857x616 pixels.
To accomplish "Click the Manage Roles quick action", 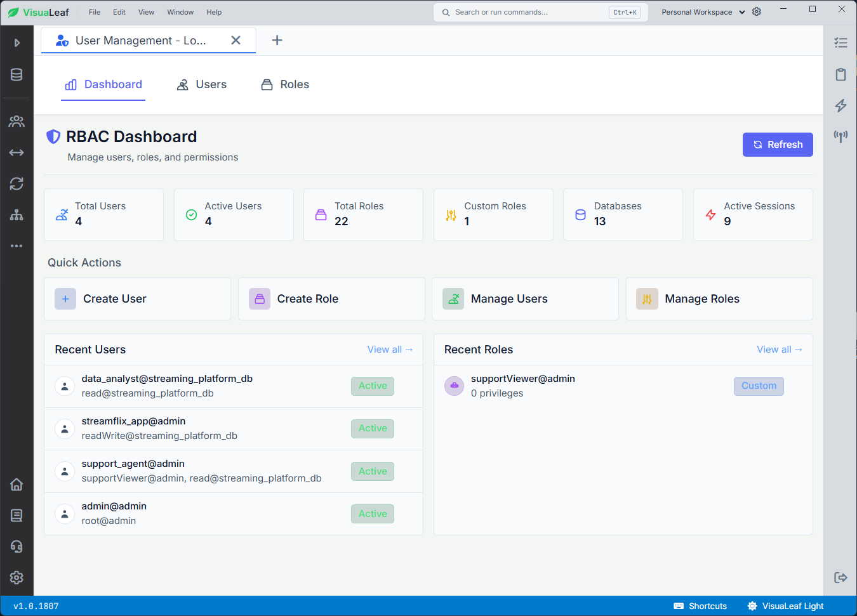I will tap(719, 299).
